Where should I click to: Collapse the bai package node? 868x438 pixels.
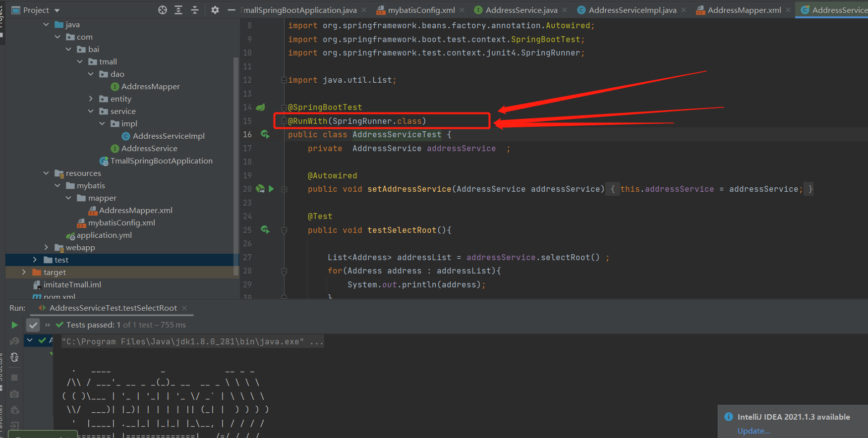tap(68, 49)
